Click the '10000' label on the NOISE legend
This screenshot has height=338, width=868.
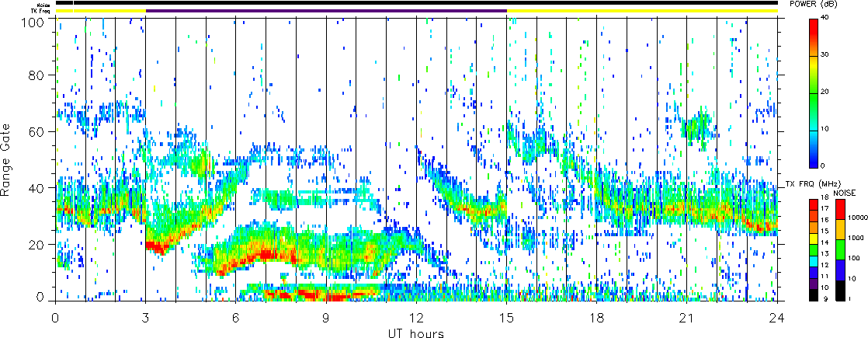click(x=858, y=218)
